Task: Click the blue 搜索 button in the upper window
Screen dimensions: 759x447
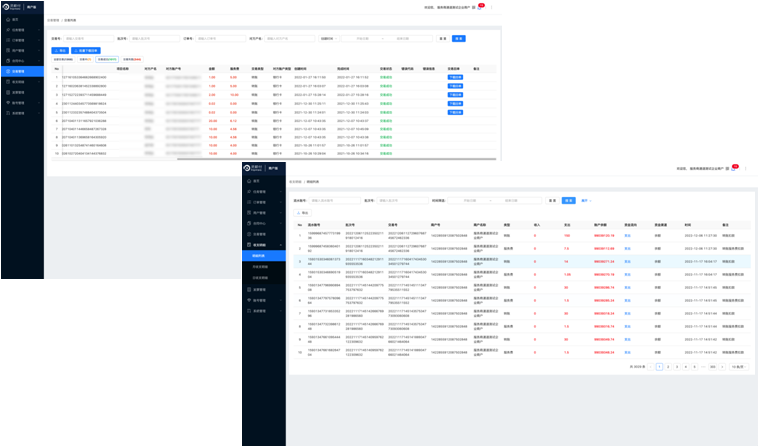Action: tap(459, 39)
